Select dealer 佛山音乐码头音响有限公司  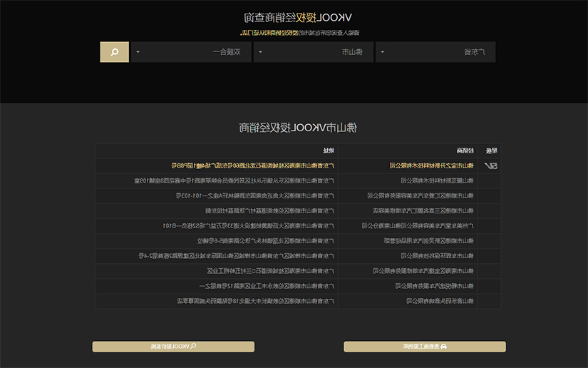(x=440, y=301)
